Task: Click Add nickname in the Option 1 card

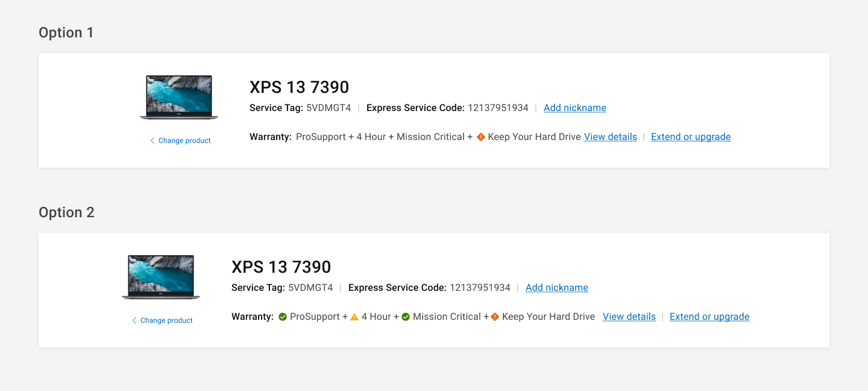Action: pos(575,108)
